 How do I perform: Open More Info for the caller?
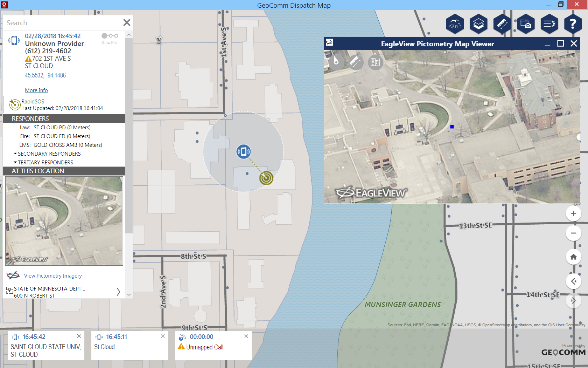pyautogui.click(x=36, y=90)
